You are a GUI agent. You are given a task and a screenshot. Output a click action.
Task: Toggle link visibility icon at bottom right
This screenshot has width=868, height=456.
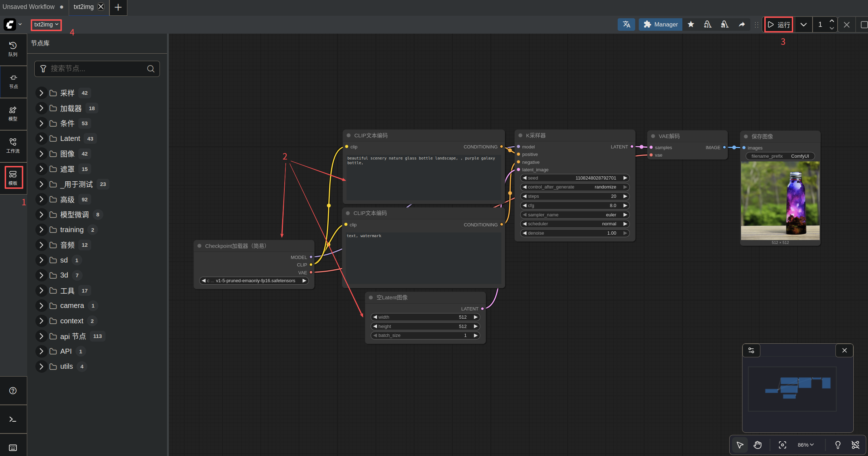(855, 445)
